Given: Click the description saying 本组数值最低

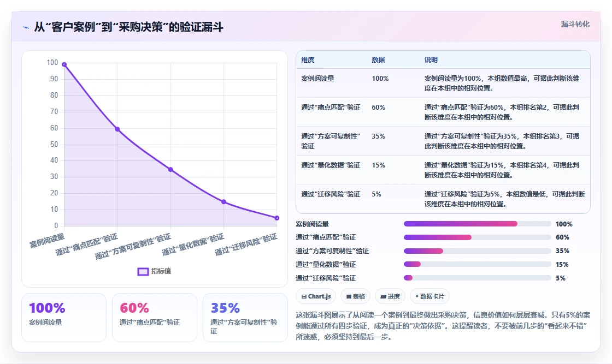Looking at the screenshot, I should pos(504,199).
